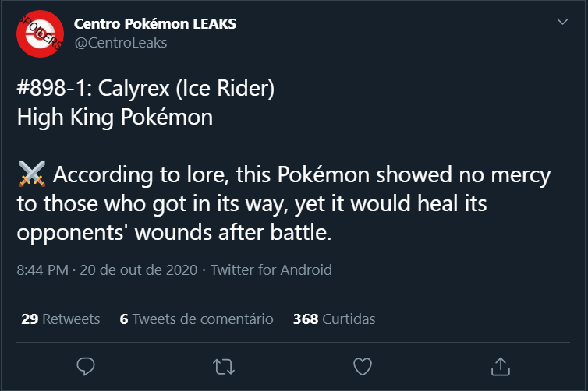Image resolution: width=588 pixels, height=391 pixels.
Task: Click the "opponents' wounds after battle" line
Action: (174, 233)
